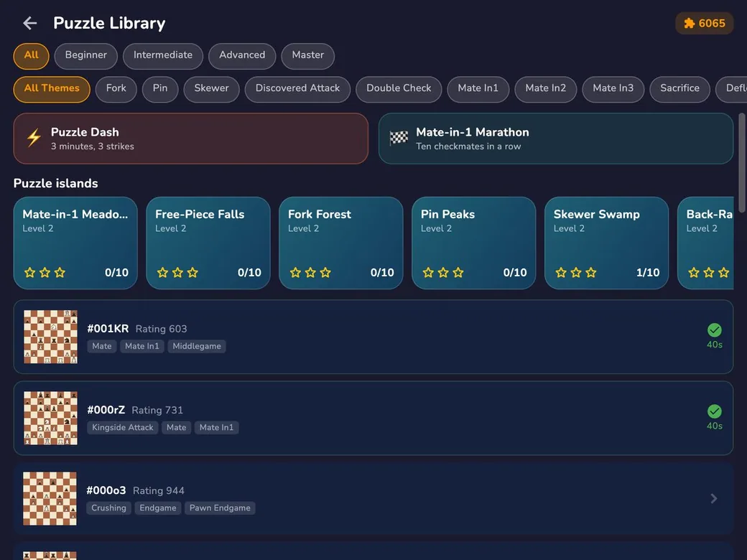747x560 pixels.
Task: Open the board thumbnail for puzzle #000rZ
Action: click(50, 418)
